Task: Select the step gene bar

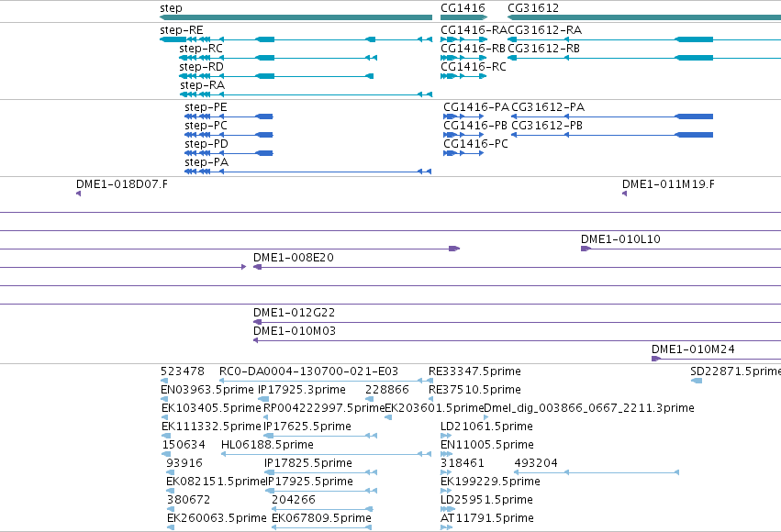Action: point(296,17)
